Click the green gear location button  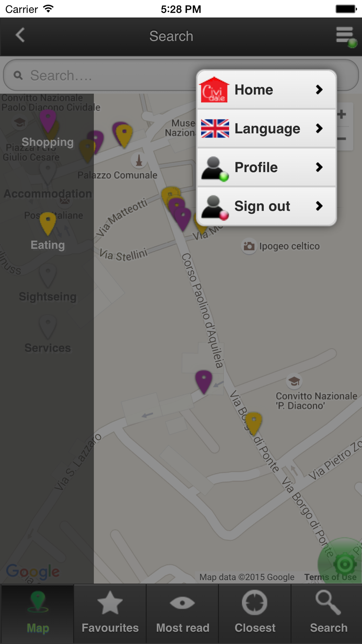(x=344, y=563)
